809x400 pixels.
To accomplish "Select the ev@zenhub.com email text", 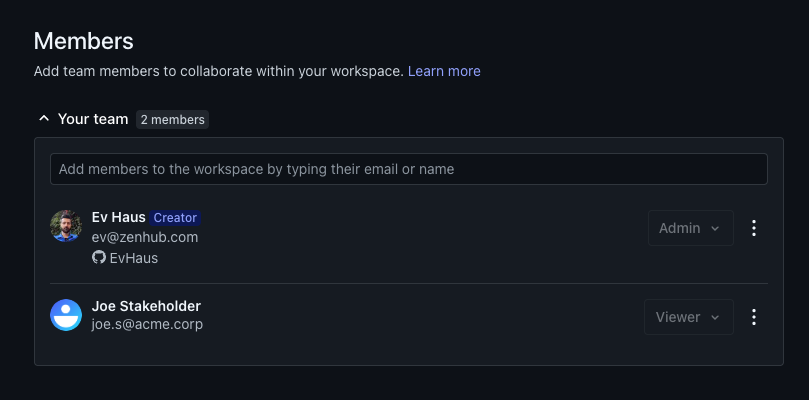I will coord(145,237).
